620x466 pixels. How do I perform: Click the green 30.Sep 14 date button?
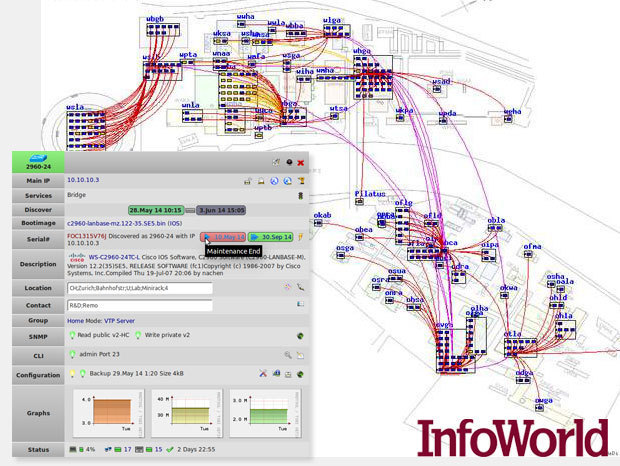tap(271, 237)
